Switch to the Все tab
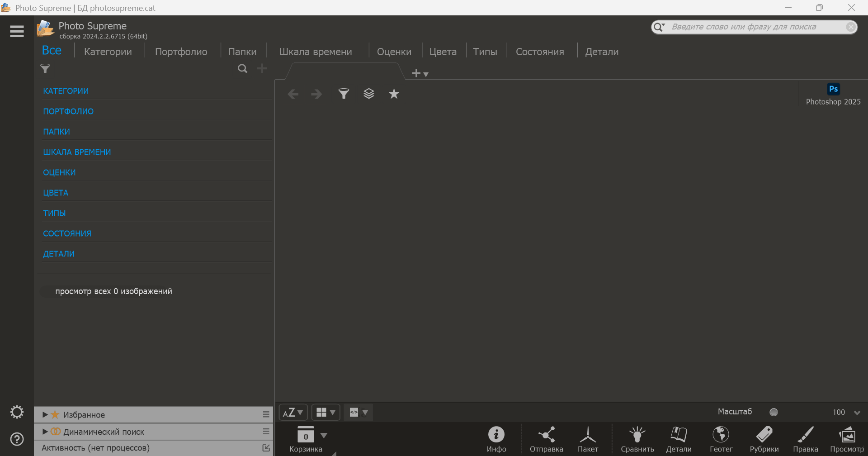 pyautogui.click(x=52, y=51)
